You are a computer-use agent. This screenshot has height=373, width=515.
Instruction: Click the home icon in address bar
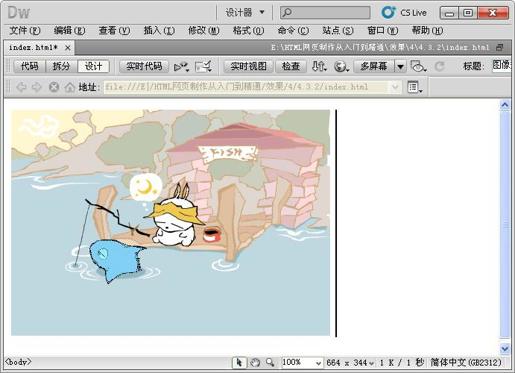(69, 87)
